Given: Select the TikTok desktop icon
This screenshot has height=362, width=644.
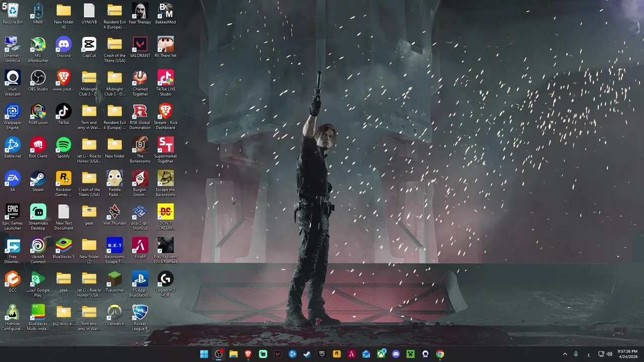Looking at the screenshot, I should [x=63, y=114].
